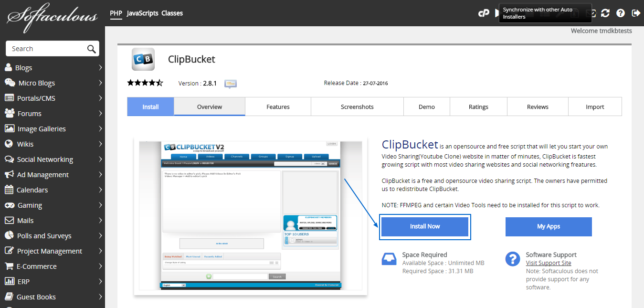Click the email edit icon in the top bar
This screenshot has height=308, width=644.
coord(591,13)
